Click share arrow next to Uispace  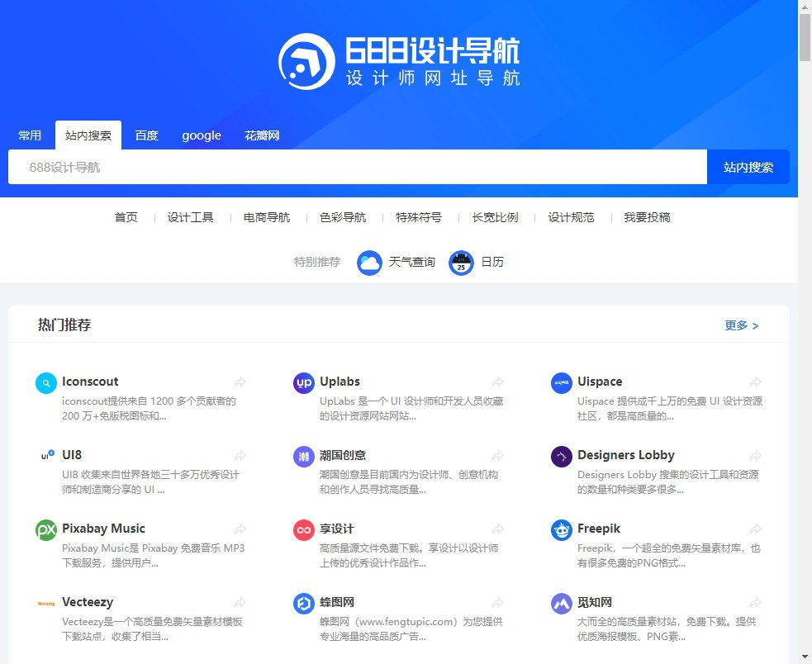[756, 382]
